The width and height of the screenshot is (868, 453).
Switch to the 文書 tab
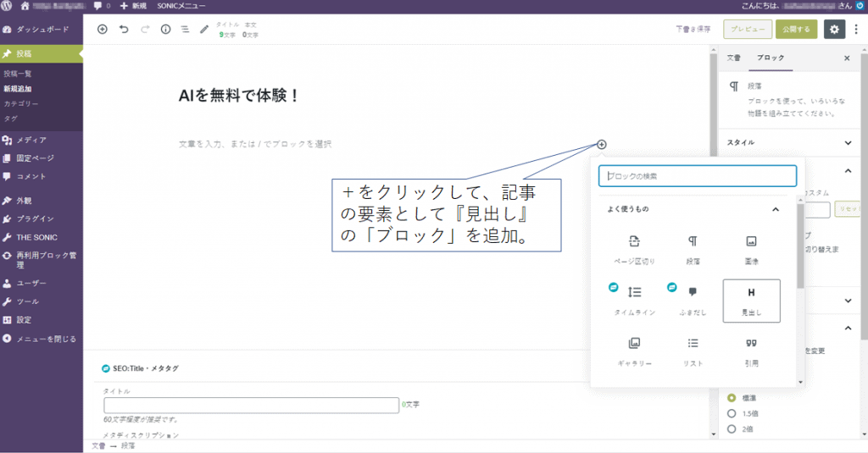click(734, 58)
